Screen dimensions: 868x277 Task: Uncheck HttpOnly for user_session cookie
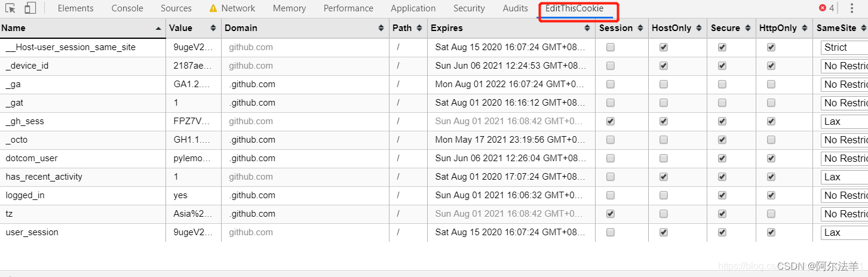(x=771, y=232)
